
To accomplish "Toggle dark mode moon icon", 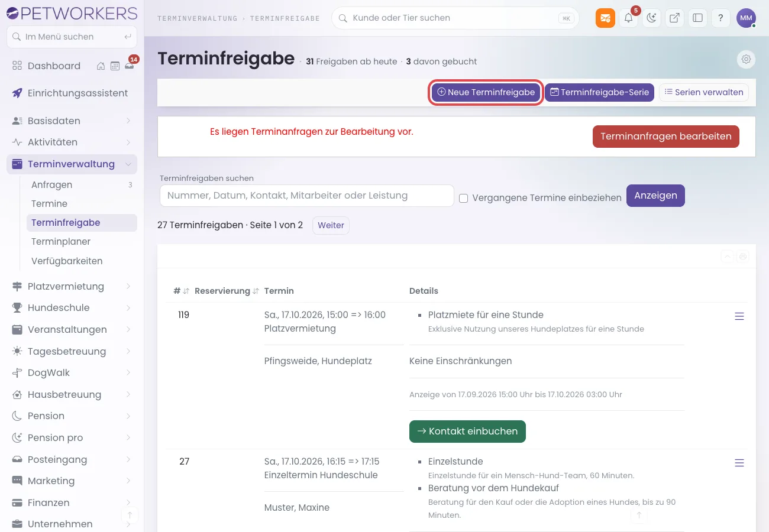I will click(x=652, y=18).
